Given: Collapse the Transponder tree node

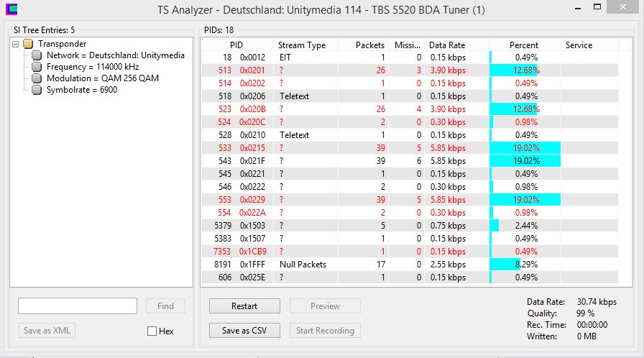Looking at the screenshot, I should (x=16, y=44).
